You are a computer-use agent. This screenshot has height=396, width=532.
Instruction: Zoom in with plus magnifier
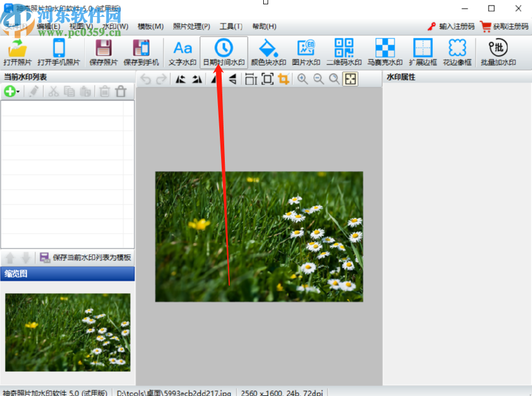(x=302, y=79)
